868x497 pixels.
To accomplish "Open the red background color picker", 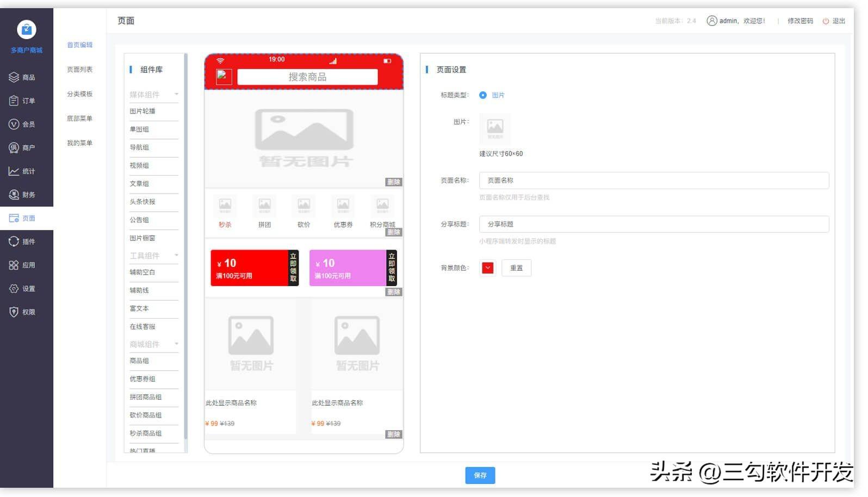I will [488, 268].
